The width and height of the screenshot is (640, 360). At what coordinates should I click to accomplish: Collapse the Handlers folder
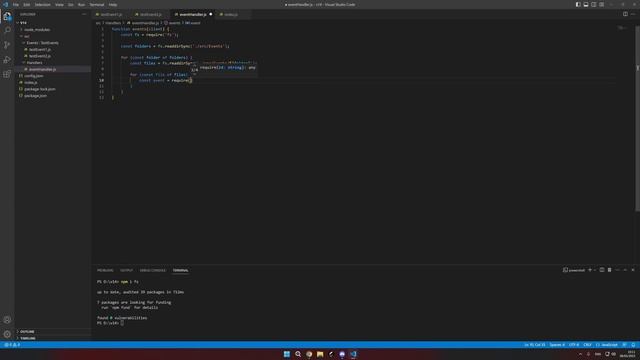pyautogui.click(x=53, y=62)
